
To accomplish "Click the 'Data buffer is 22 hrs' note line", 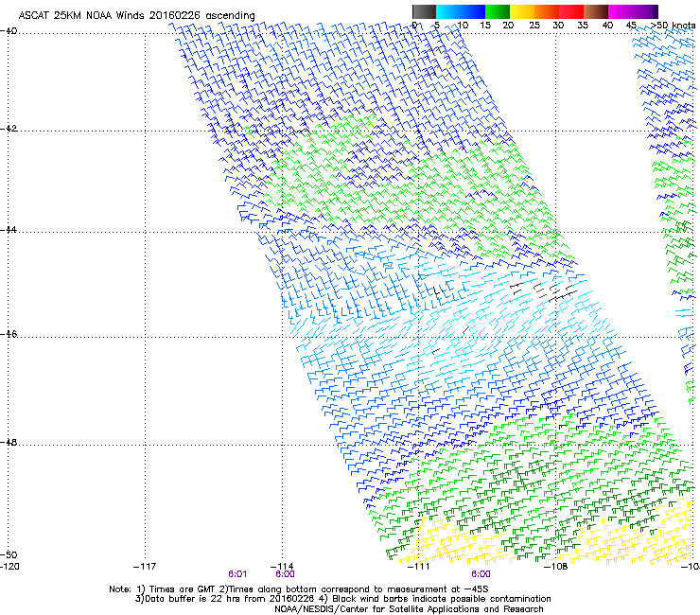I will (342, 599).
